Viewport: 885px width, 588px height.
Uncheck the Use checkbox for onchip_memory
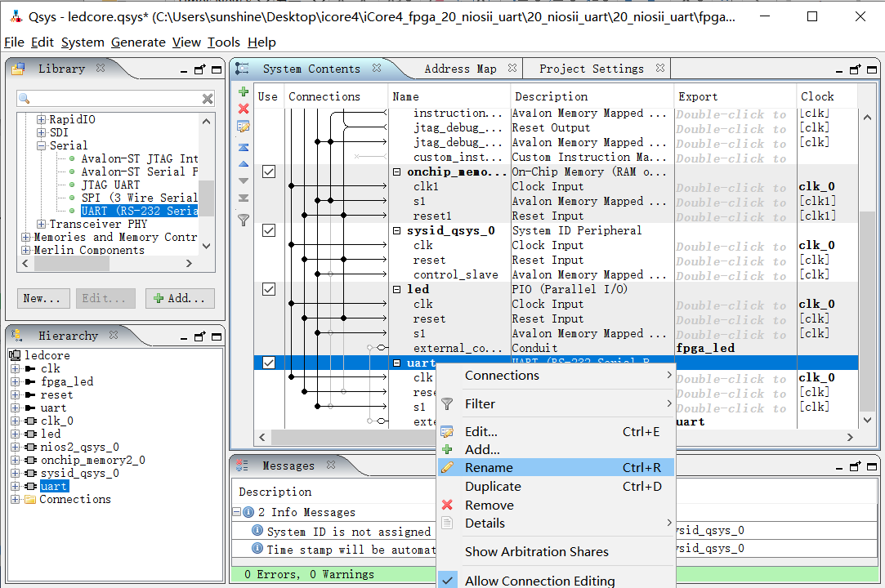pos(268,172)
